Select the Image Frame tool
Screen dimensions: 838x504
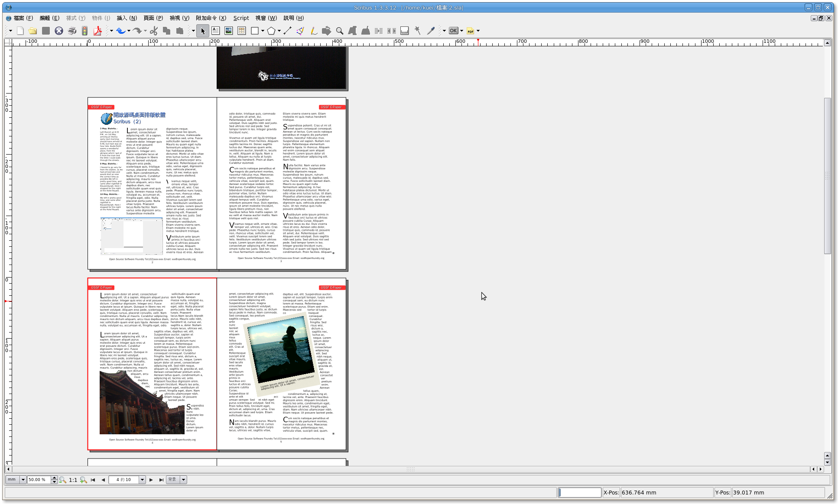[x=228, y=31]
